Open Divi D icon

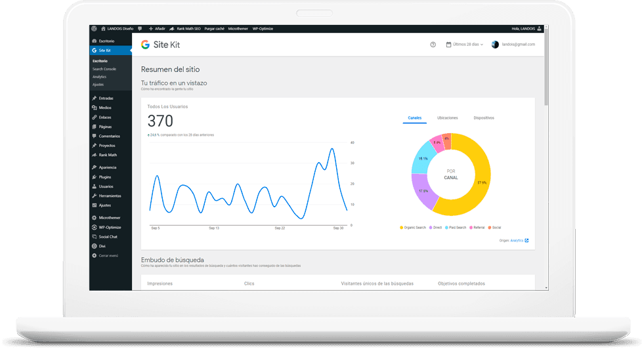[95, 247]
